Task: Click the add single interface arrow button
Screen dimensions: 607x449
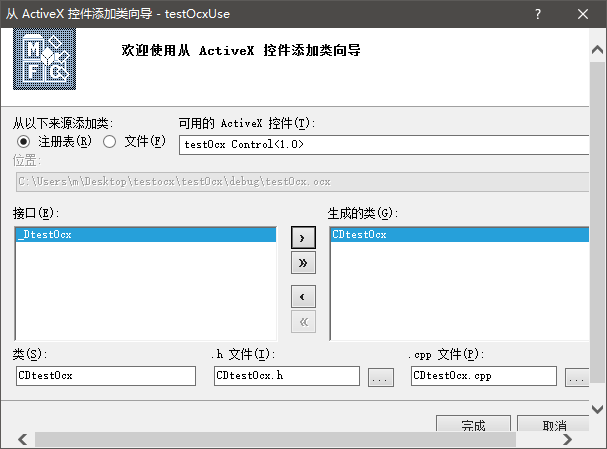Action: tap(302, 238)
